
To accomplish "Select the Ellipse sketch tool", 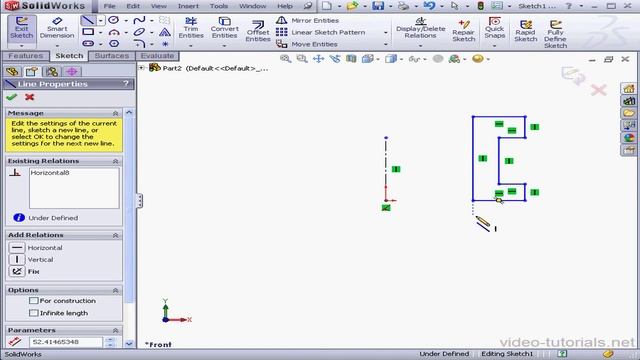I will (139, 32).
